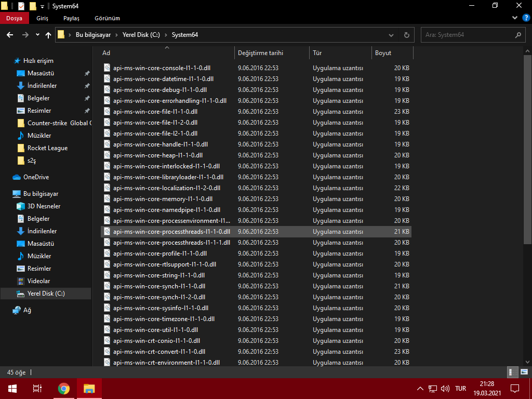Open the notification action center icon
Viewport: 532px width, 399px height.
click(x=515, y=389)
